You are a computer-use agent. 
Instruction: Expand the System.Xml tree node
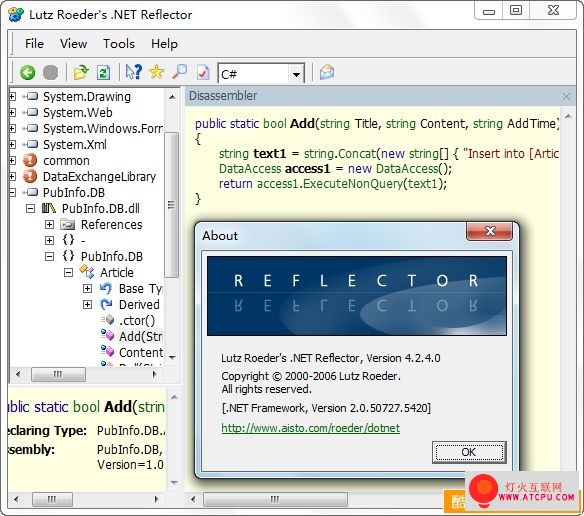[x=12, y=145]
